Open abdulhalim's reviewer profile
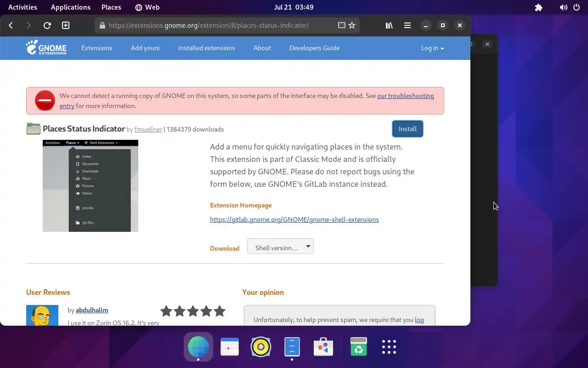The width and height of the screenshot is (588, 368). coord(92,310)
